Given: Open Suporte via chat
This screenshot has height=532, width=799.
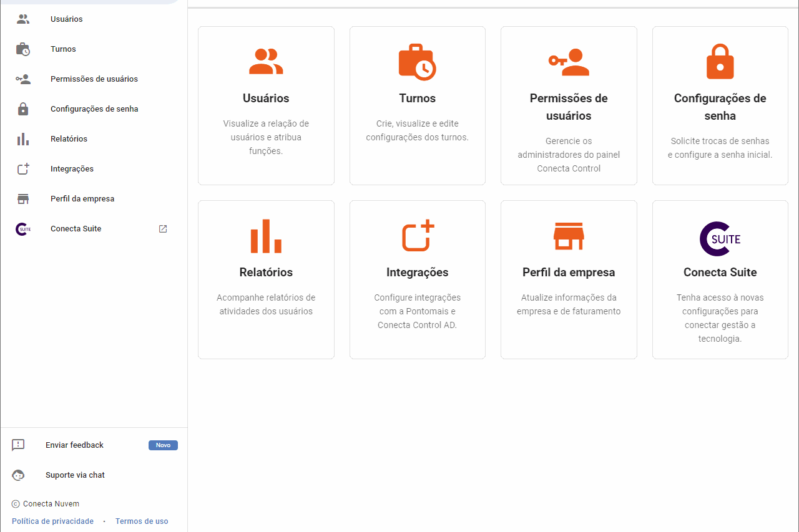Looking at the screenshot, I should click(x=75, y=475).
